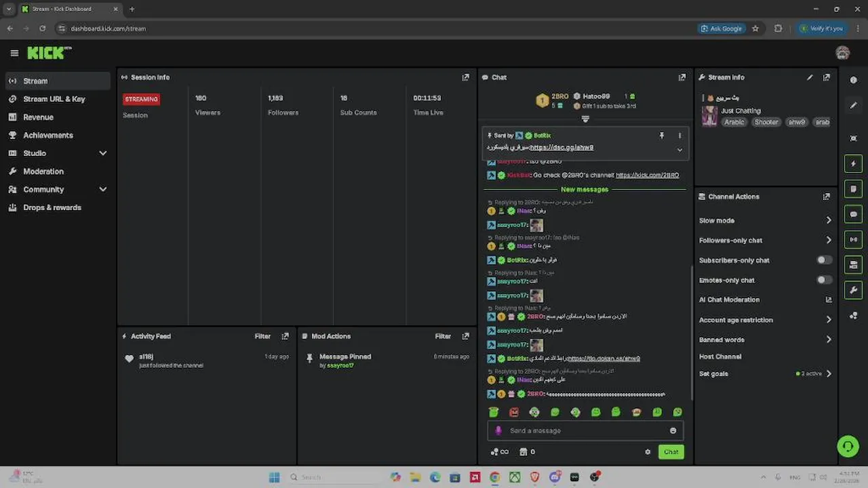Screen dimensions: 868x488
Task: Pop out the Mod Actions panel
Action: click(465, 336)
